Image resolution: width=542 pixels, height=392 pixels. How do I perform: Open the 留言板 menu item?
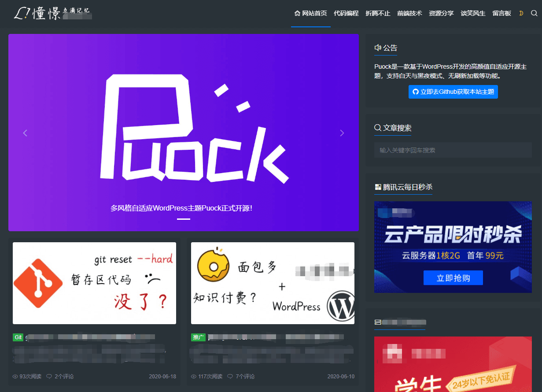(x=501, y=13)
